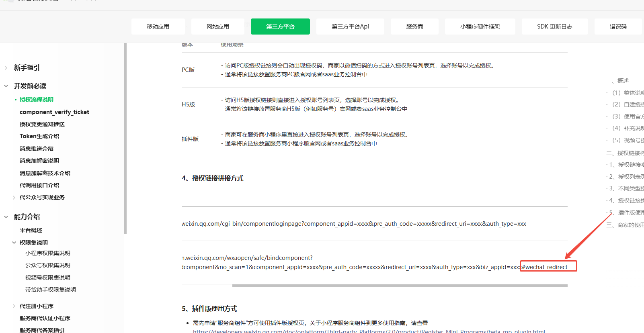Image resolution: width=644 pixels, height=333 pixels.
Task: Go to 代调用接口介绍
Action: click(39, 185)
